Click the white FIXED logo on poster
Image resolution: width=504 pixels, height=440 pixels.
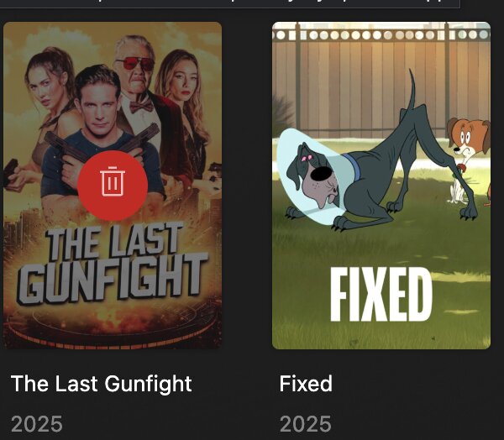click(x=381, y=295)
